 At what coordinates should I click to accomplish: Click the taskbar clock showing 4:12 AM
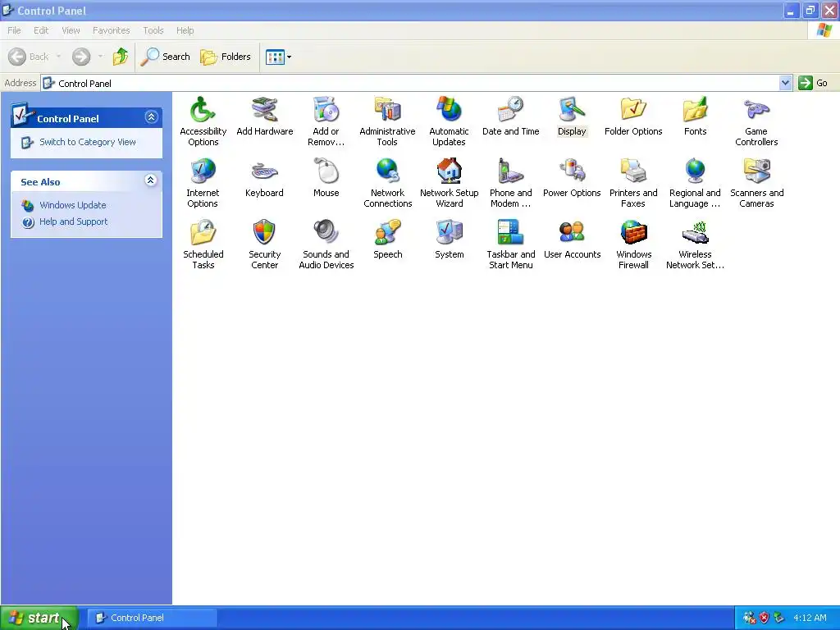click(x=810, y=618)
